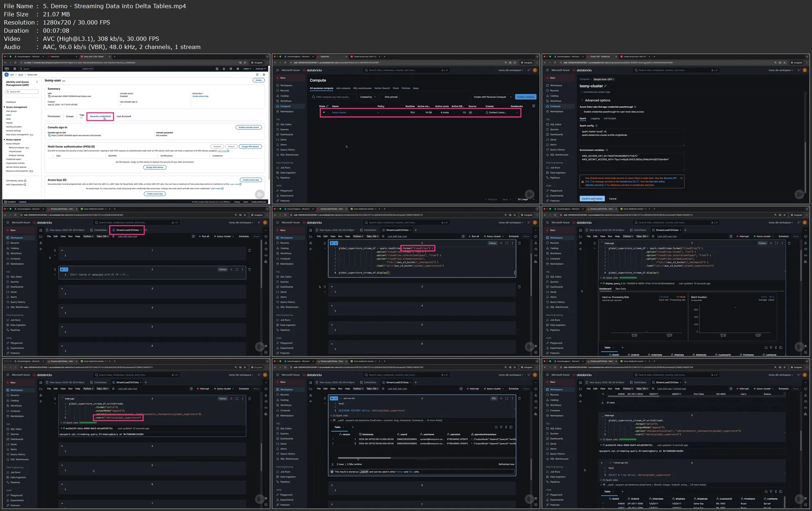The image size is (812, 511).
Task: Open comments icon in cloudFiles frame right rail
Action: 536,237
